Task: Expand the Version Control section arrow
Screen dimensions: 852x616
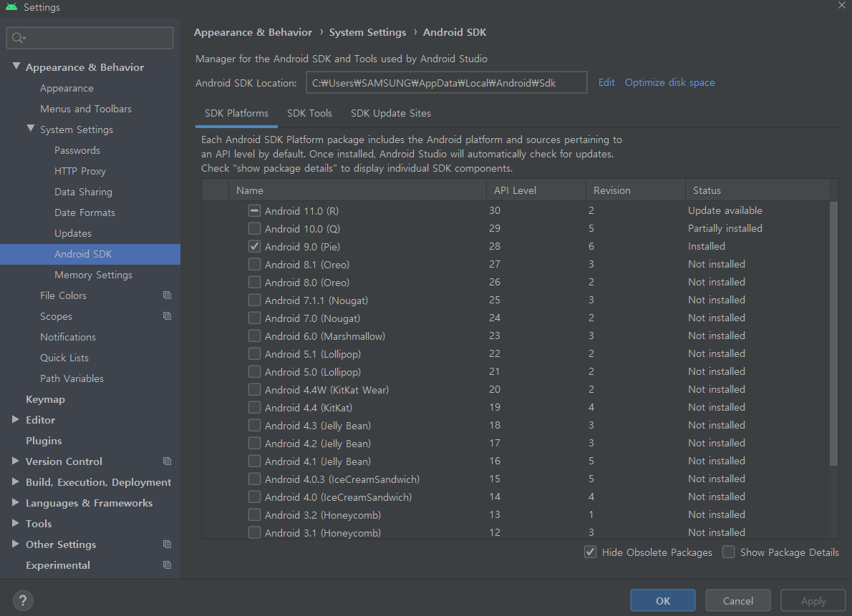Action: tap(15, 461)
